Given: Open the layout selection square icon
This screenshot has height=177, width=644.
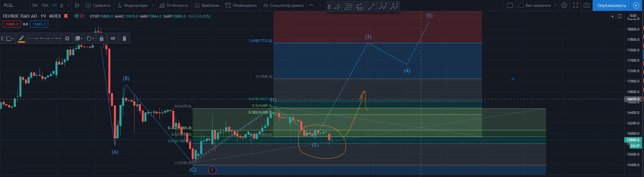Looking at the screenshot, I should (x=510, y=5).
